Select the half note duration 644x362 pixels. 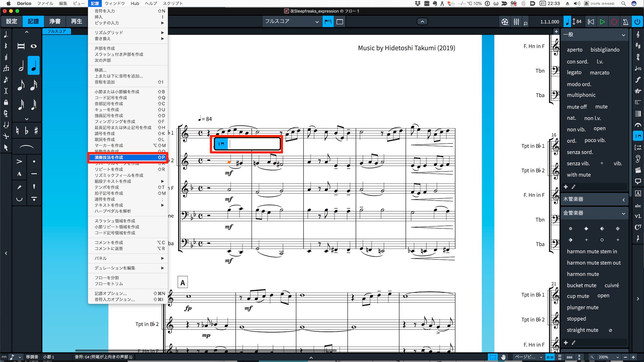click(x=21, y=65)
